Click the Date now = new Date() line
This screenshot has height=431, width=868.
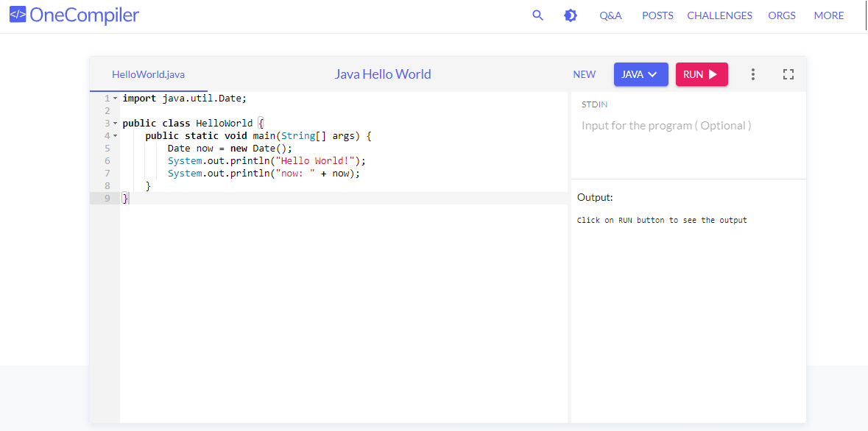point(230,149)
